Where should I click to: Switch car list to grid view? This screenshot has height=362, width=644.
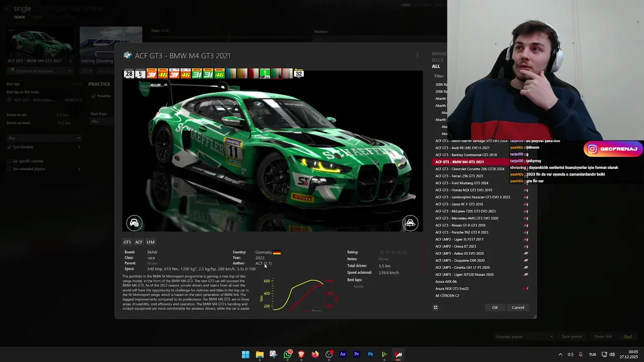pos(436,308)
